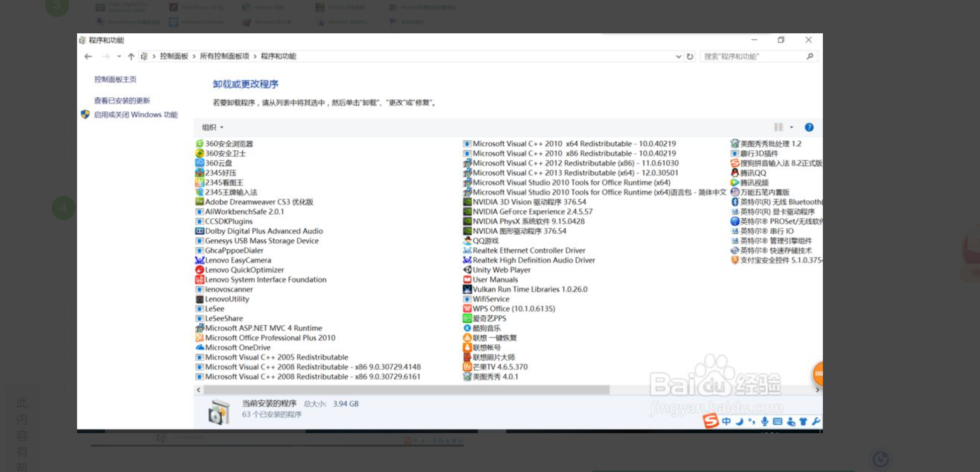The width and height of the screenshot is (980, 472).
Task: Change view with the view layout button
Action: pos(779,127)
